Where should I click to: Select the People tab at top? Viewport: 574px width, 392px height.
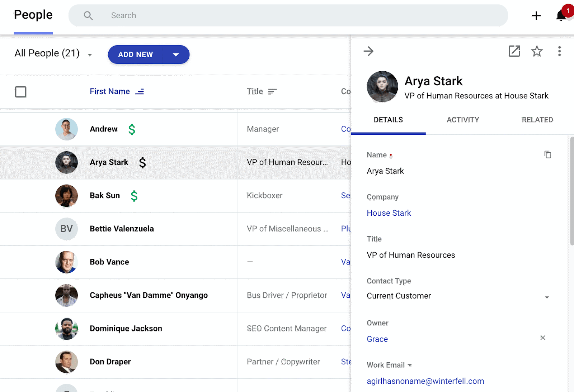(x=33, y=15)
